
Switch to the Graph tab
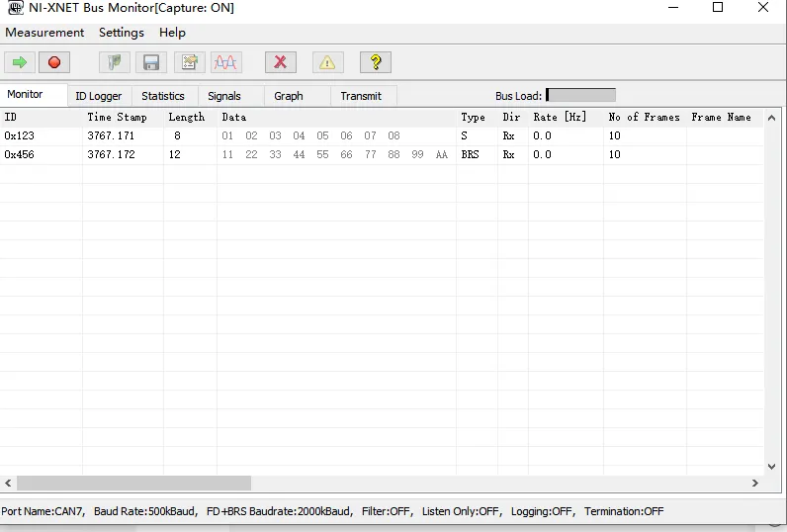298,96
